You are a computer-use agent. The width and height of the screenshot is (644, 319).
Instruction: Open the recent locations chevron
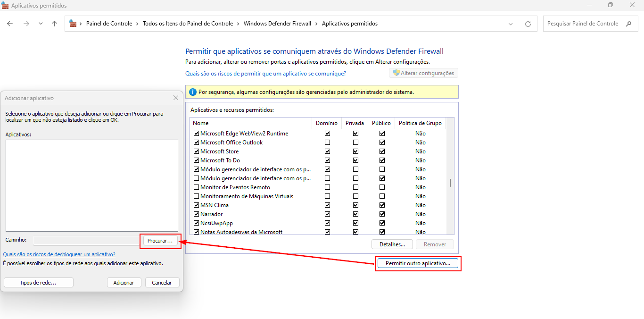click(x=41, y=24)
